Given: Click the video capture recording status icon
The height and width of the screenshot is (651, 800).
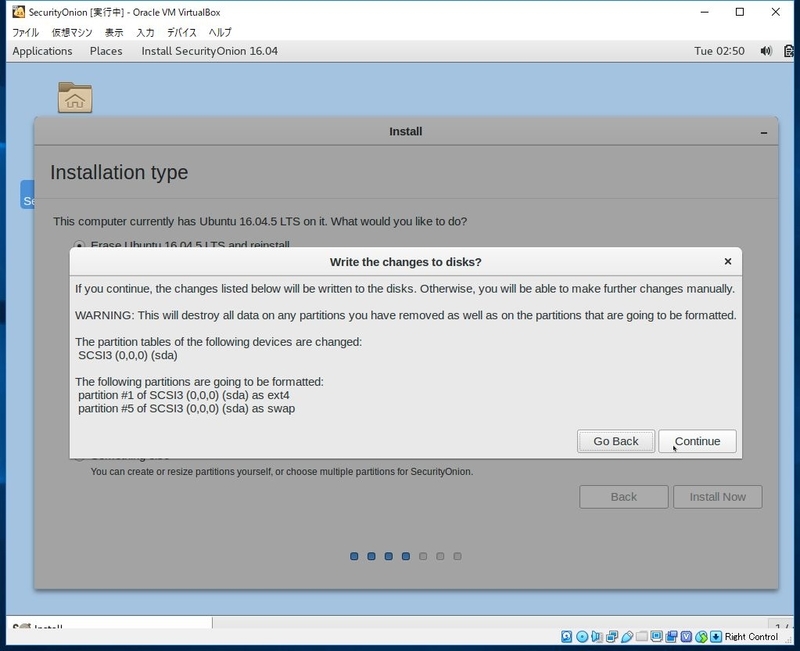Looking at the screenshot, I should (671, 636).
